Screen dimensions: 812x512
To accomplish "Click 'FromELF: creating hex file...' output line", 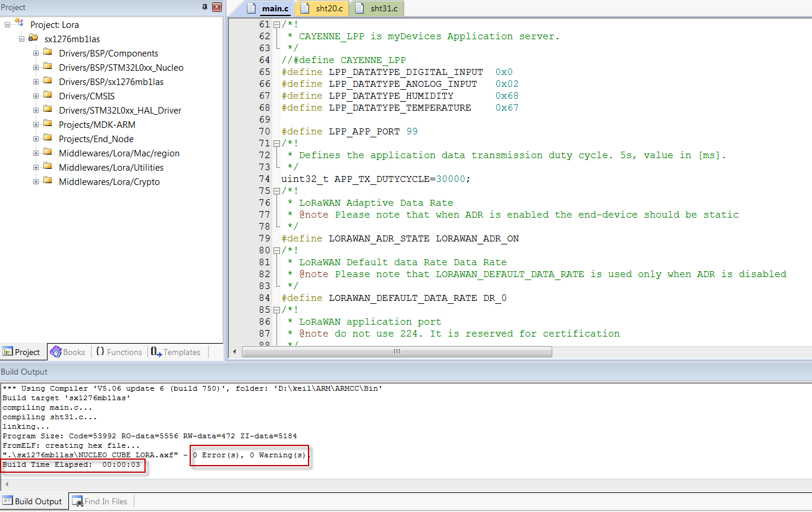I will click(x=71, y=445).
